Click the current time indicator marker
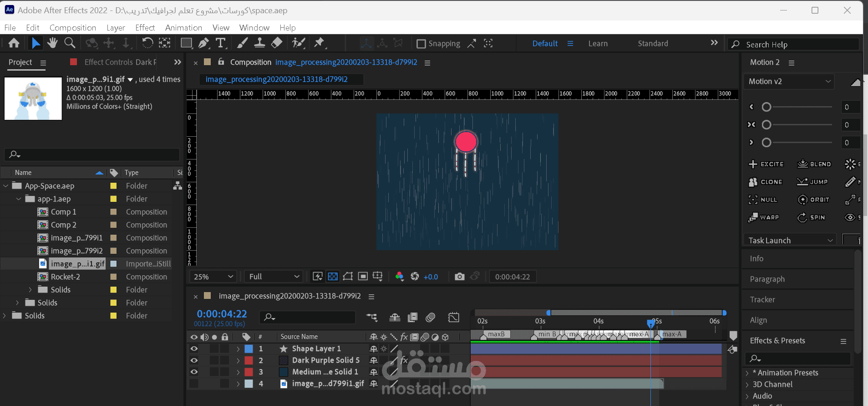This screenshot has width=868, height=406. click(651, 323)
